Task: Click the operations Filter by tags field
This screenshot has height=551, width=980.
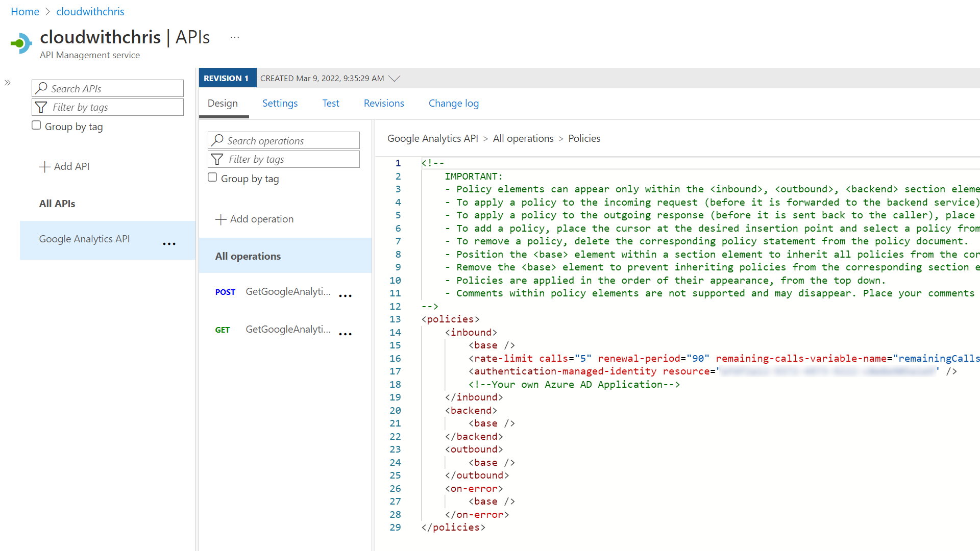Action: click(x=284, y=159)
